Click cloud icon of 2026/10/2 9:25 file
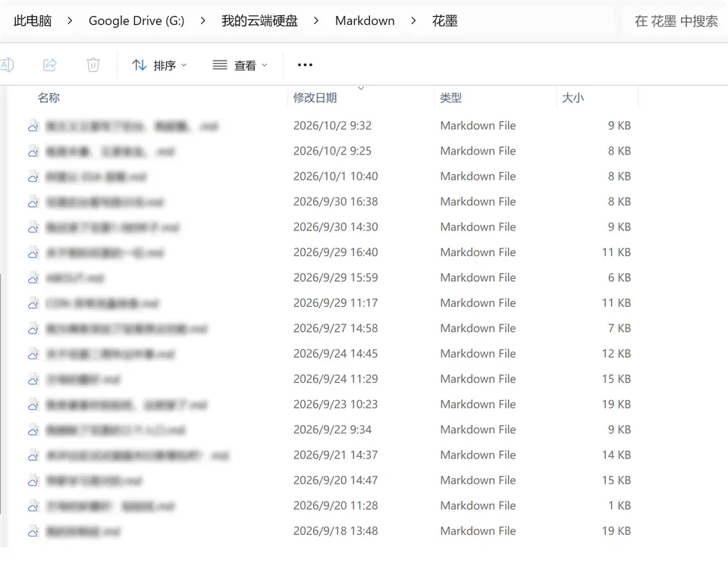 tap(33, 152)
